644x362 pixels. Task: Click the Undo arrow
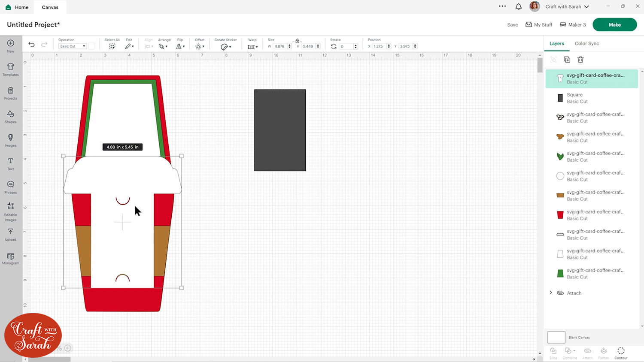click(x=31, y=45)
